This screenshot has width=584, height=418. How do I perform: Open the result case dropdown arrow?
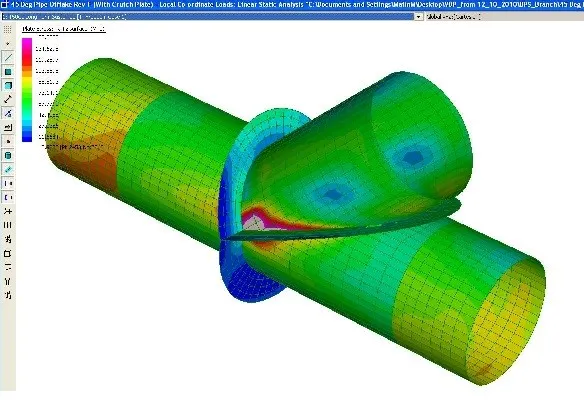[x=419, y=17]
